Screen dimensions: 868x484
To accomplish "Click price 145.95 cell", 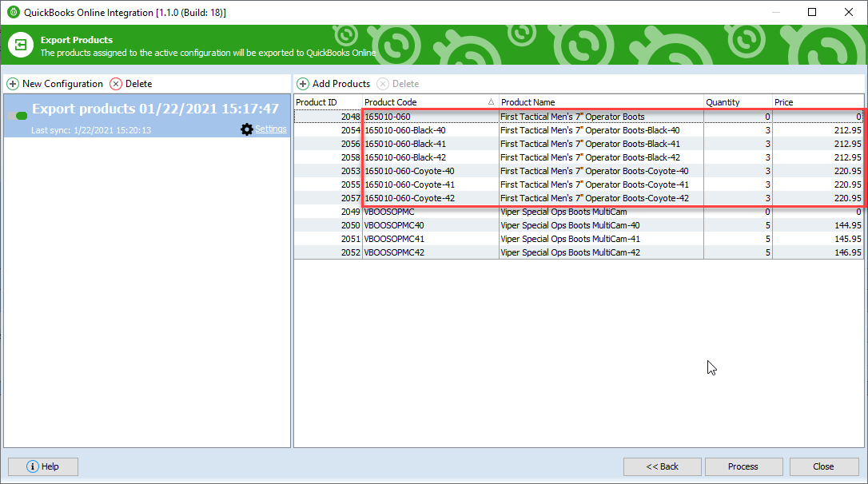I will 818,239.
